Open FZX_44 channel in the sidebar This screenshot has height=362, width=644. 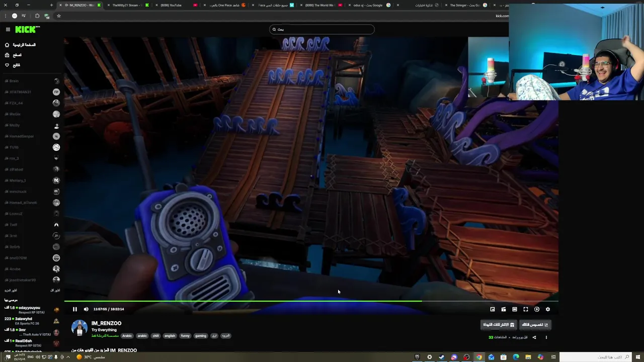32,103
